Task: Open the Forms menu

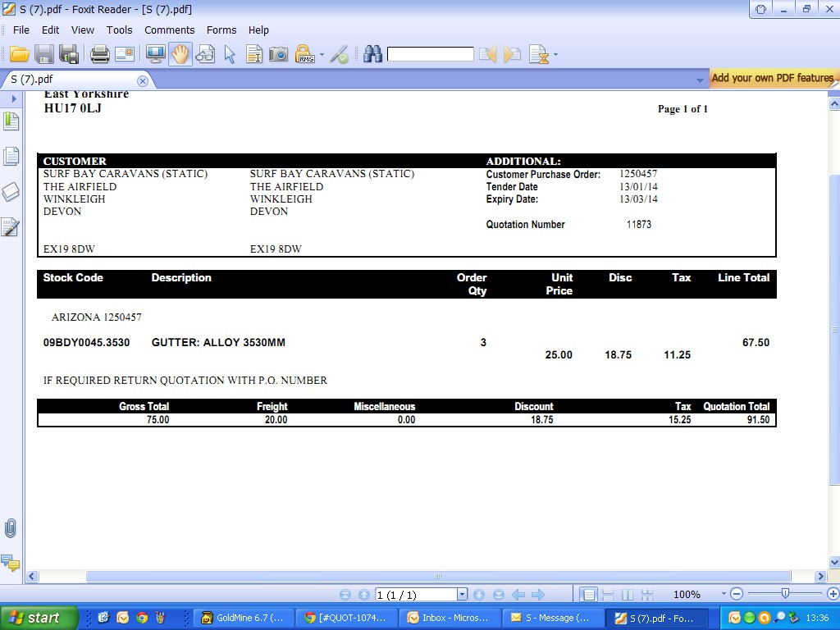Action: pyautogui.click(x=221, y=30)
